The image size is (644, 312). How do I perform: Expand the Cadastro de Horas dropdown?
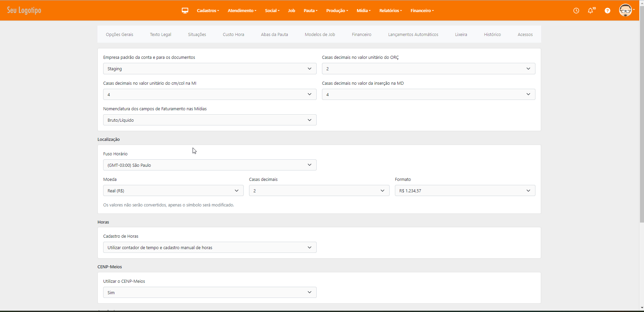point(209,247)
